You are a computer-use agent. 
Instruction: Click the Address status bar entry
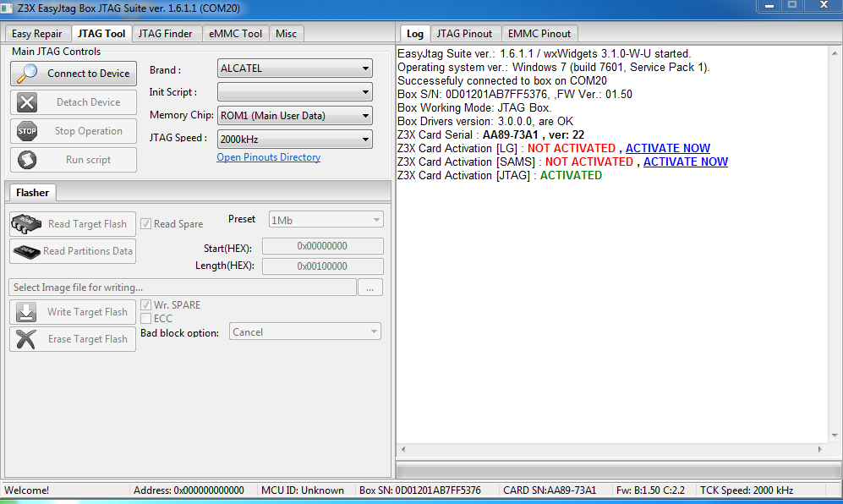[189, 490]
